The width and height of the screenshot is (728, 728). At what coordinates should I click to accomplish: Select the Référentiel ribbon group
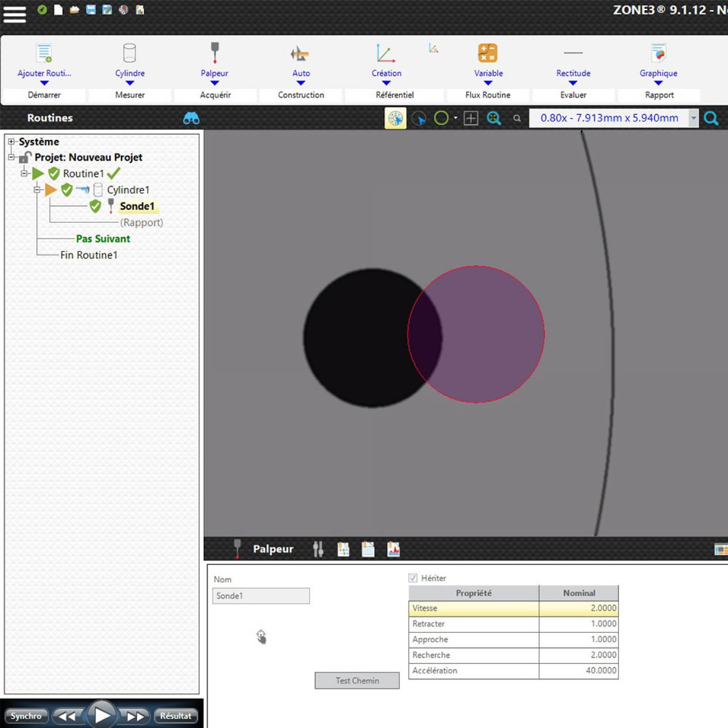point(395,95)
